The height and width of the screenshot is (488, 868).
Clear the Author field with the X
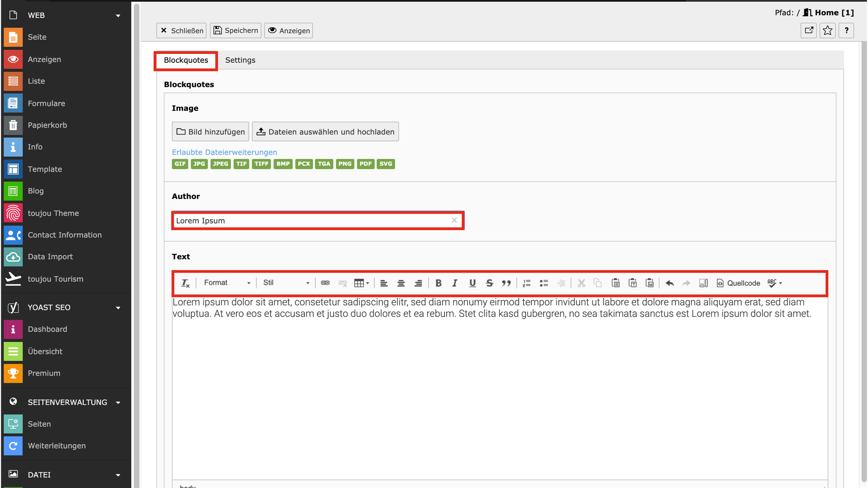point(454,221)
